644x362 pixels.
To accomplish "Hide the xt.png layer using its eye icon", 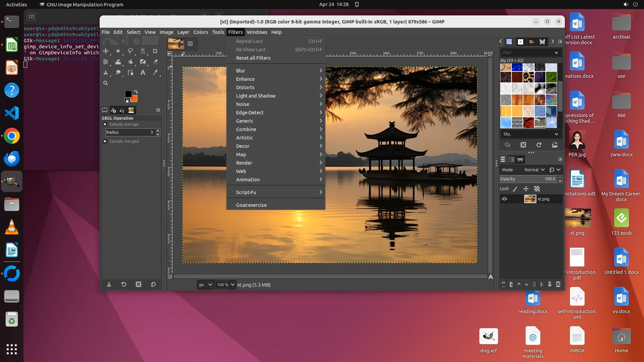I will pyautogui.click(x=504, y=199).
